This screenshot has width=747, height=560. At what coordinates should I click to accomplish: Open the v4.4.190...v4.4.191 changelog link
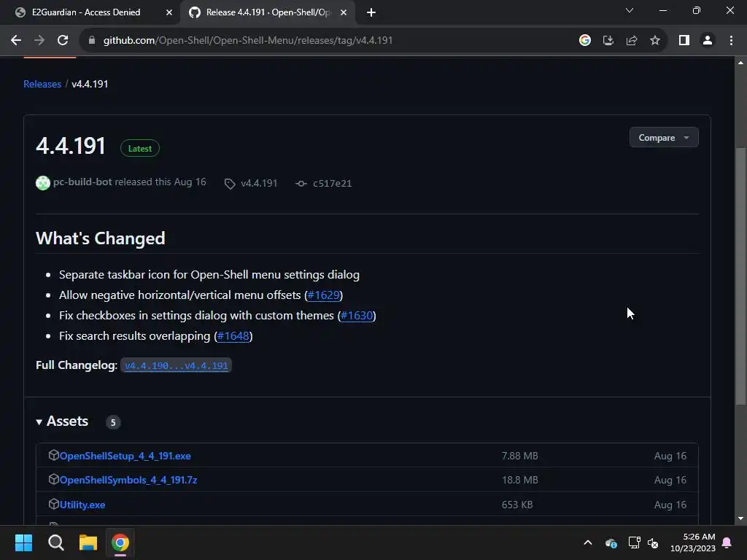pos(177,366)
